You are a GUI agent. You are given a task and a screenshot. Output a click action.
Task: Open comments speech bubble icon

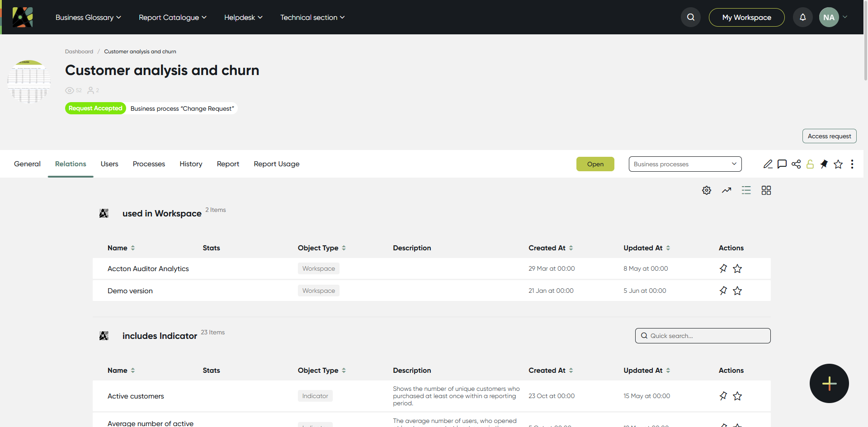(782, 164)
